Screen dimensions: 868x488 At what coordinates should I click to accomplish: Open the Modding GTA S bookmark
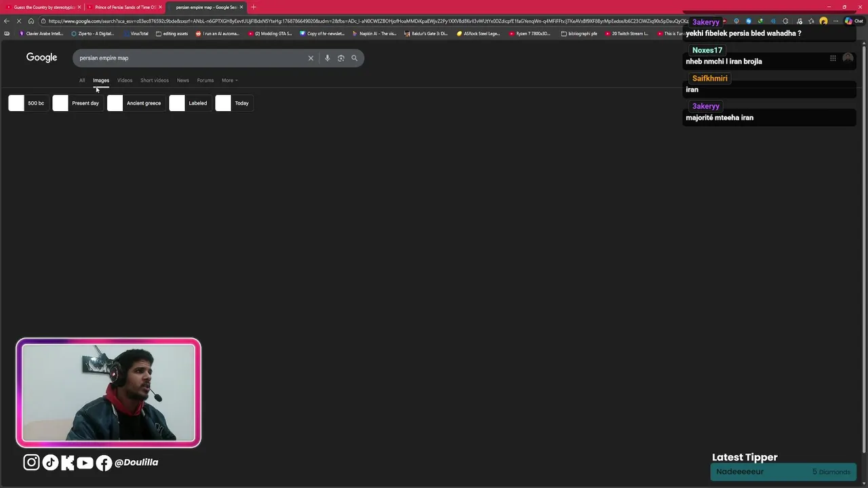[270, 33]
